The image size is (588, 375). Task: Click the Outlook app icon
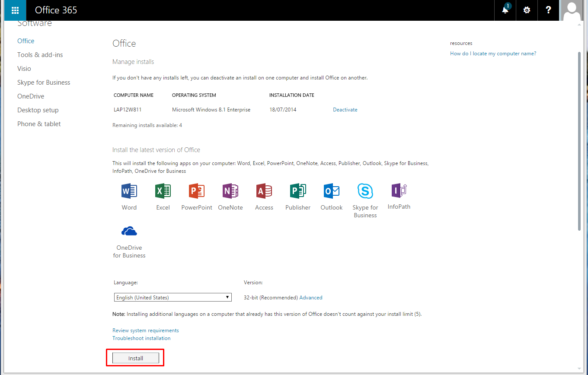pos(332,191)
